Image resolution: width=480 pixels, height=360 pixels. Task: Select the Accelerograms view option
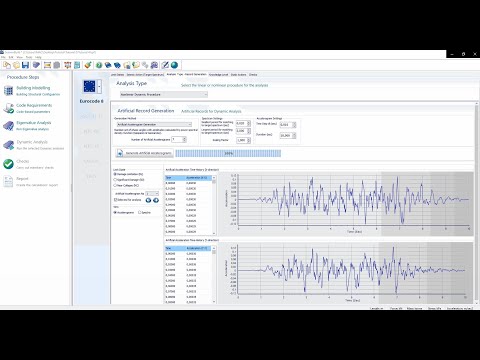pyautogui.click(x=124, y=212)
